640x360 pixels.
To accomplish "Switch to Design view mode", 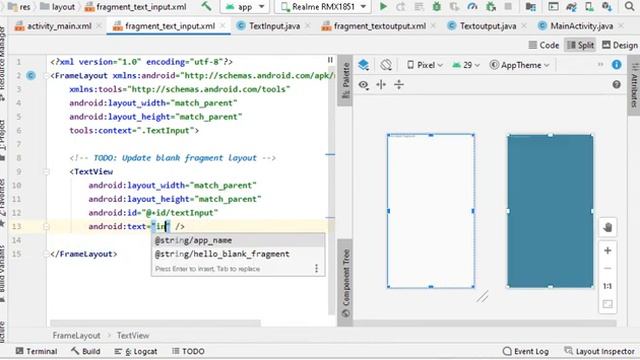I will (x=620, y=45).
